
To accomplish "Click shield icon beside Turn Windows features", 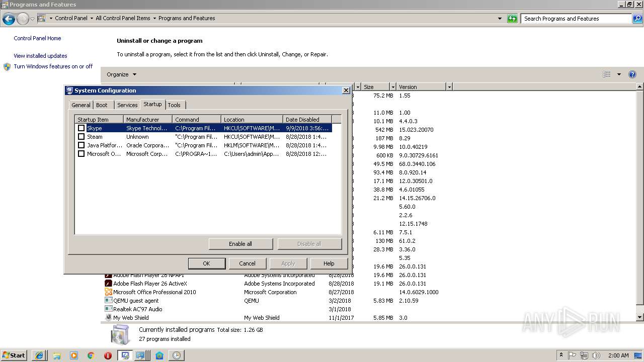I will point(7,66).
